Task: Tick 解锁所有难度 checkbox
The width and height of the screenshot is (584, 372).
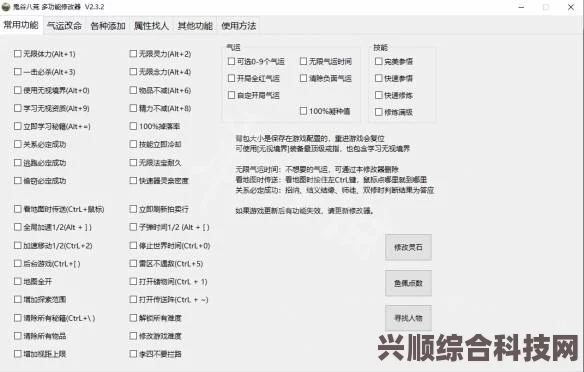Action: [x=133, y=318]
